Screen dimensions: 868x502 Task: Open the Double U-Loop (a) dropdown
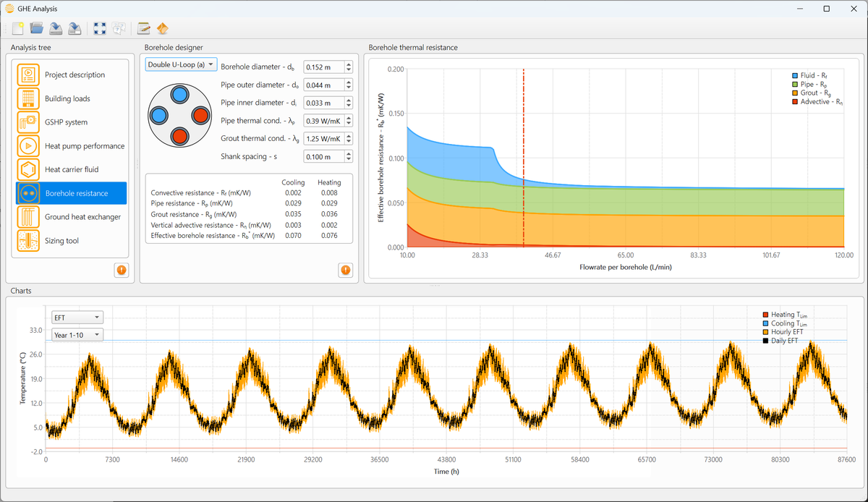(x=181, y=64)
